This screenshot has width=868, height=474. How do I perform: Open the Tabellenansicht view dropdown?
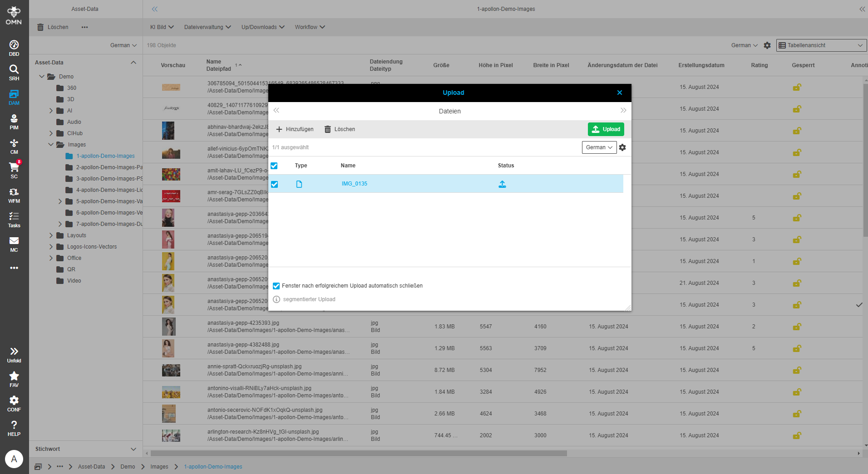821,45
